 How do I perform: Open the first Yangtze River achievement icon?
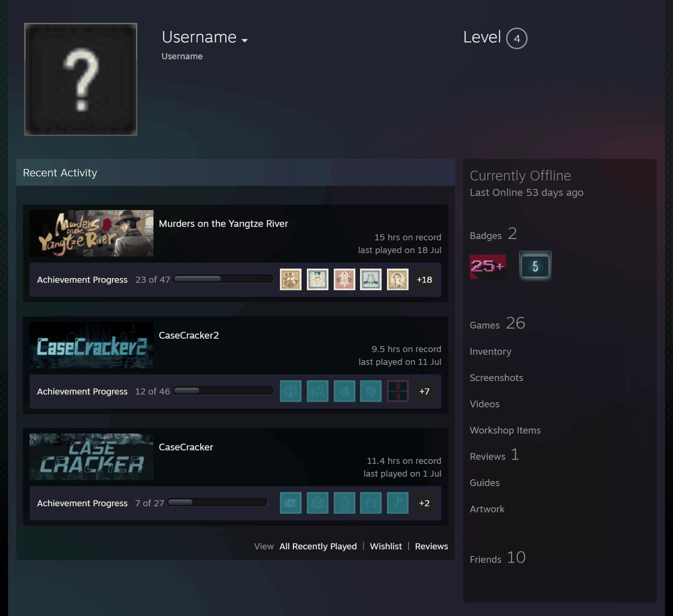pos(291,279)
